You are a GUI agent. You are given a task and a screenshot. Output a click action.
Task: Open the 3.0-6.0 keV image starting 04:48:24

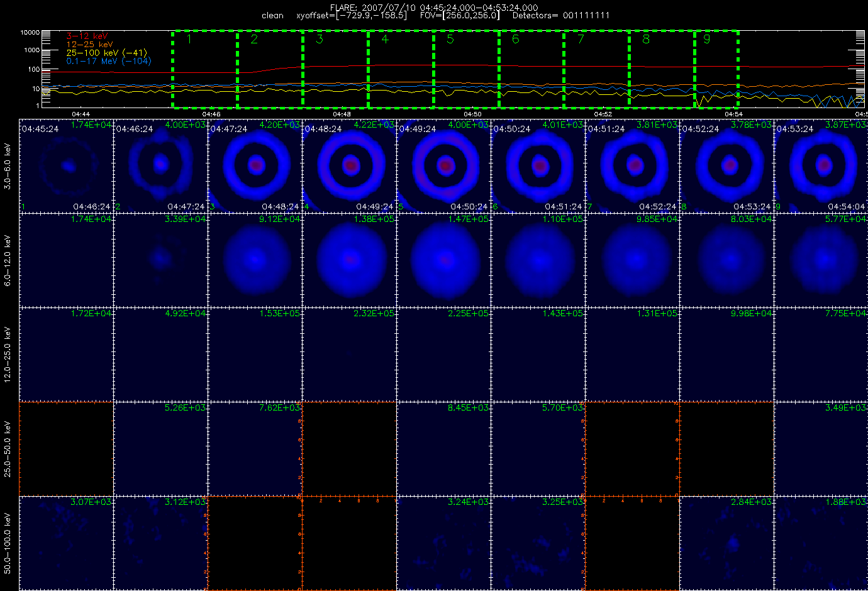(x=350, y=166)
